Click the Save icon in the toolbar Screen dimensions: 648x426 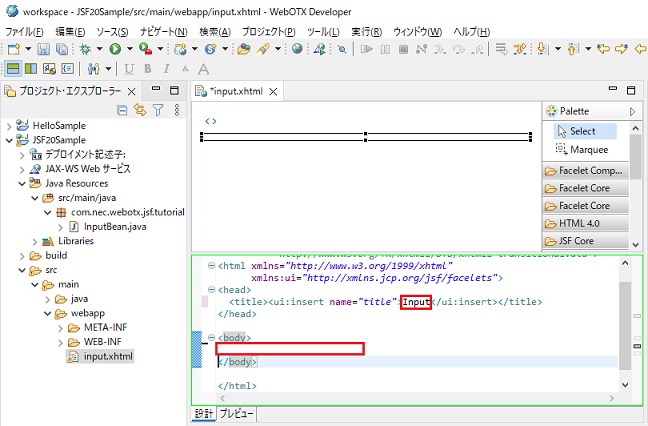pyautogui.click(x=43, y=48)
